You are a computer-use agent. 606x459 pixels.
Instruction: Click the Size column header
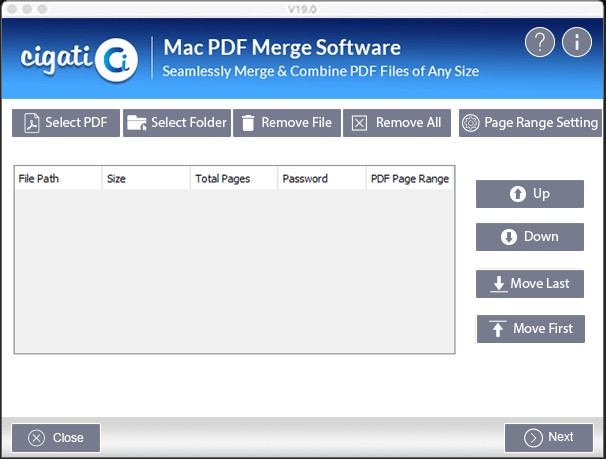146,178
